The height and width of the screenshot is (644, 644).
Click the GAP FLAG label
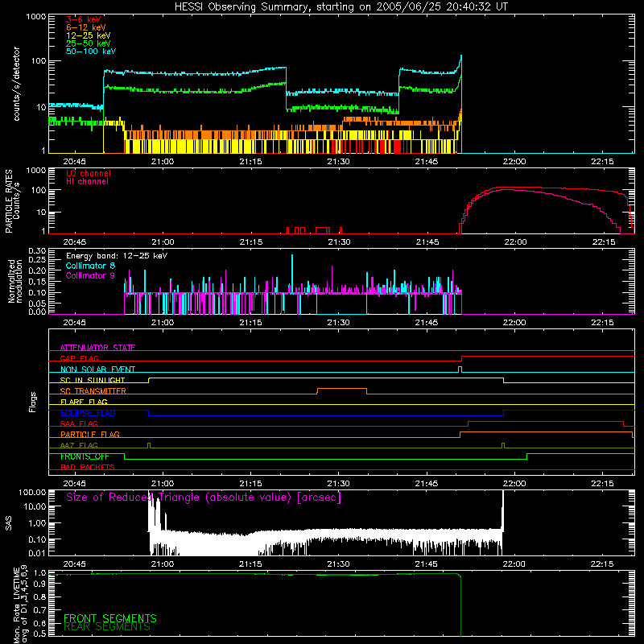pyautogui.click(x=79, y=358)
